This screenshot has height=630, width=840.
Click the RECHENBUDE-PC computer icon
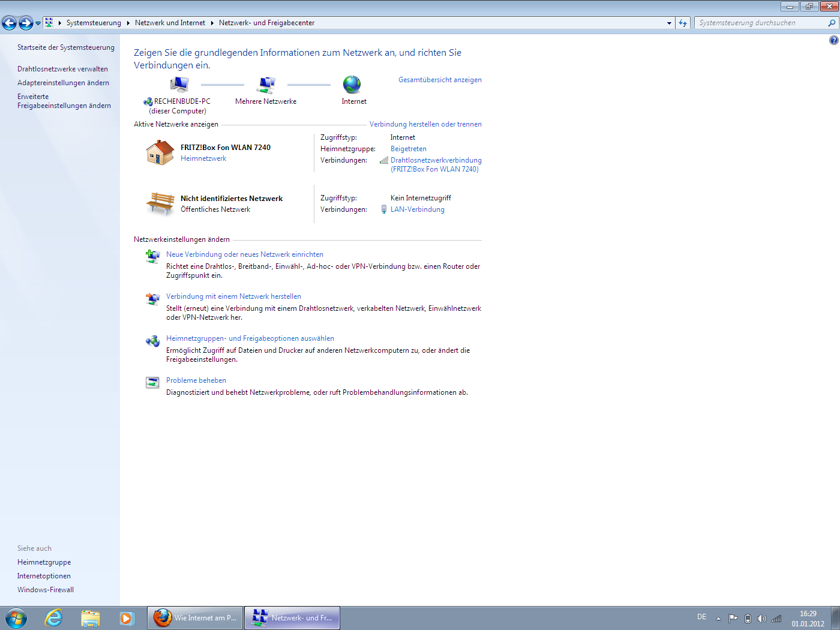pyautogui.click(x=179, y=85)
